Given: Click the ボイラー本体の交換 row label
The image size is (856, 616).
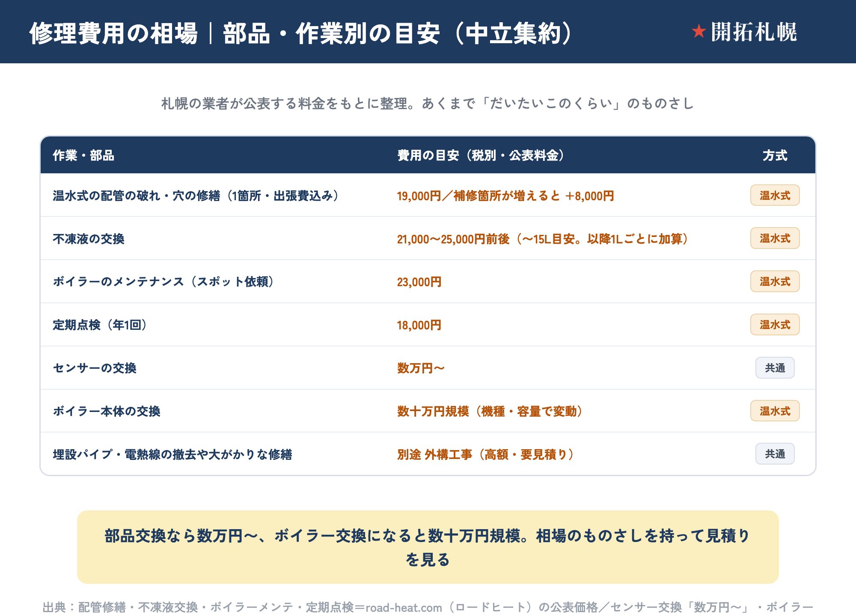Looking at the screenshot, I should coord(107,411).
